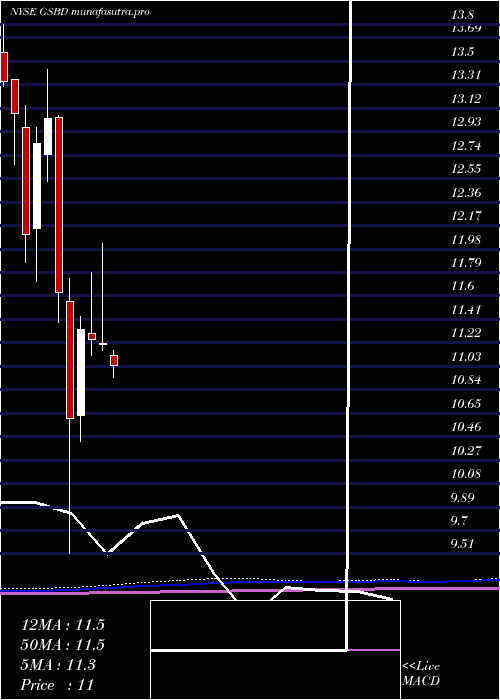Viewport: 500px width, 700px height.
Task: Click the Price : 11 readout
Action: pos(57,684)
